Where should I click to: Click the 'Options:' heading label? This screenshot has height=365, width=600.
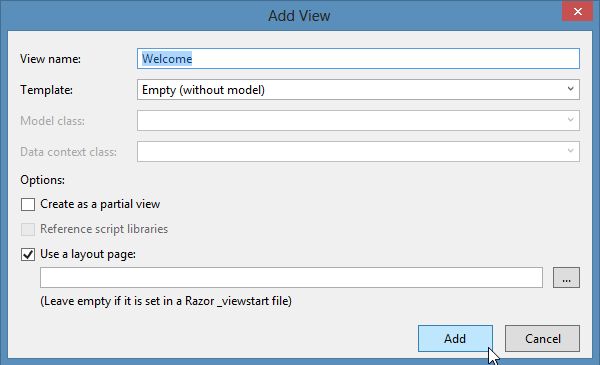point(42,180)
